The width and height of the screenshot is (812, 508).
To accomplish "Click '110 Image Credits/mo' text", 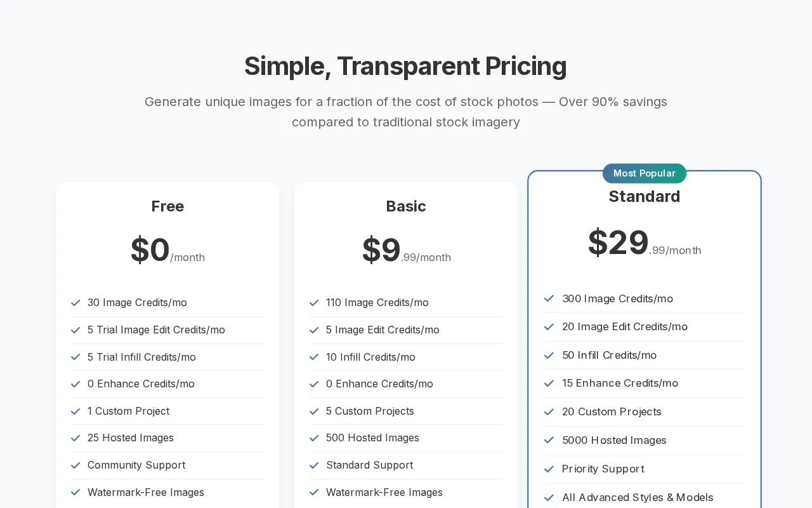I will click(x=377, y=302).
